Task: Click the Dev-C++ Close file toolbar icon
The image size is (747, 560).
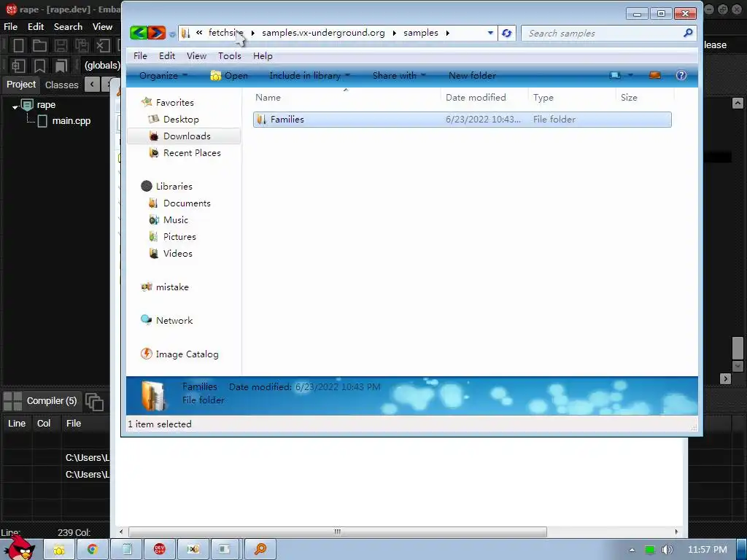Action: tap(102, 46)
